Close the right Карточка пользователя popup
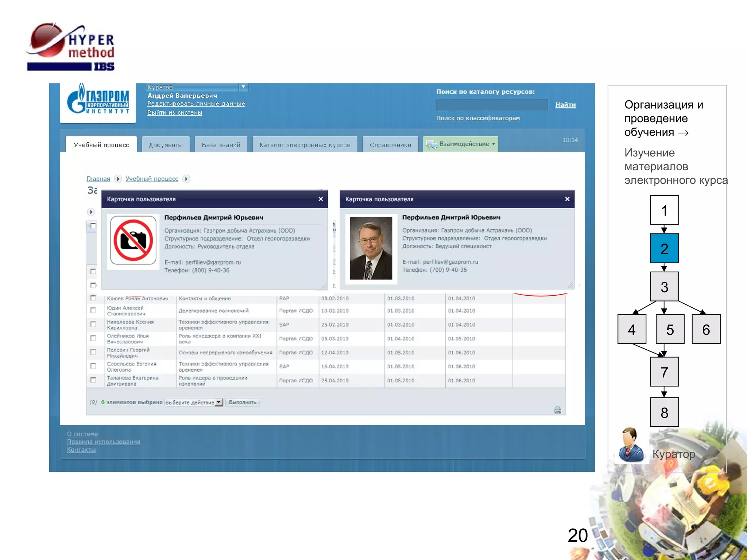This screenshot has width=747, height=560. click(567, 199)
